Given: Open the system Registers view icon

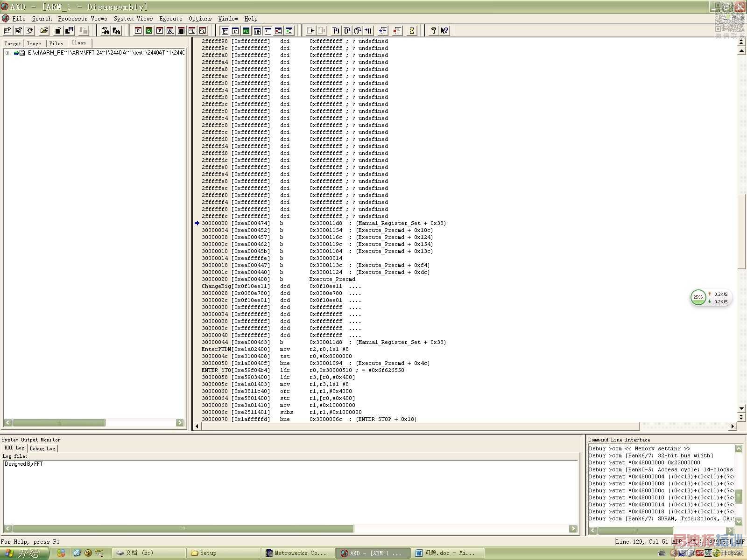Looking at the screenshot, I should 235,31.
